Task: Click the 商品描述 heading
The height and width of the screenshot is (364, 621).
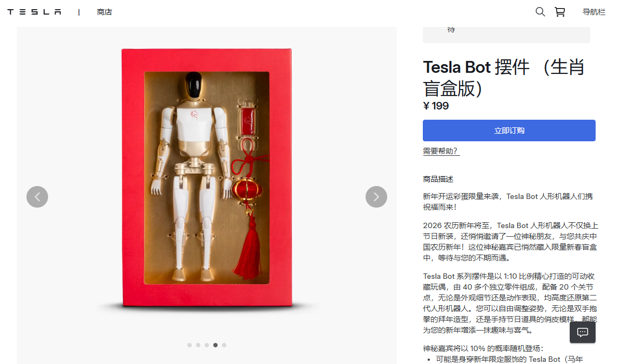Action: [438, 179]
